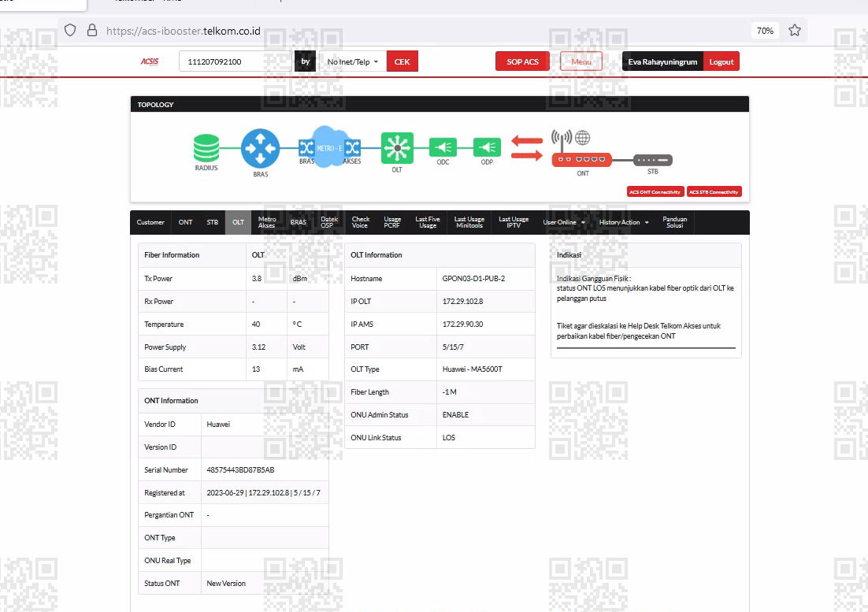
Task: Click the globe icon above the ONT
Action: 582,137
